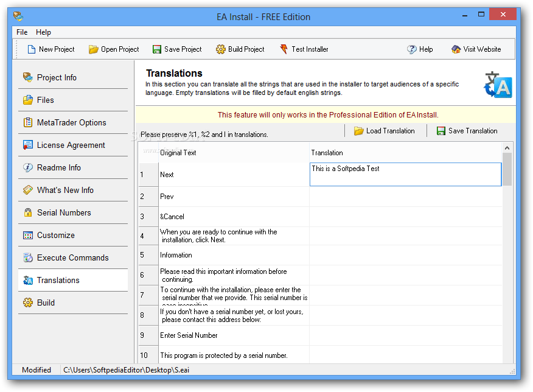Click the translation cell for 'Prev'
Image resolution: width=533 pixels, height=392 pixels.
point(405,197)
